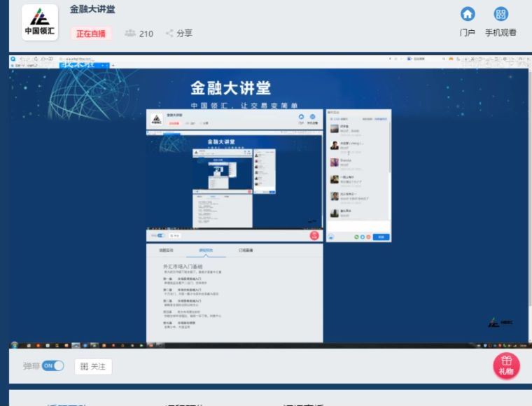532x406 pixels.
Task: Click the 关注 follow button below the video
Action: click(x=93, y=367)
